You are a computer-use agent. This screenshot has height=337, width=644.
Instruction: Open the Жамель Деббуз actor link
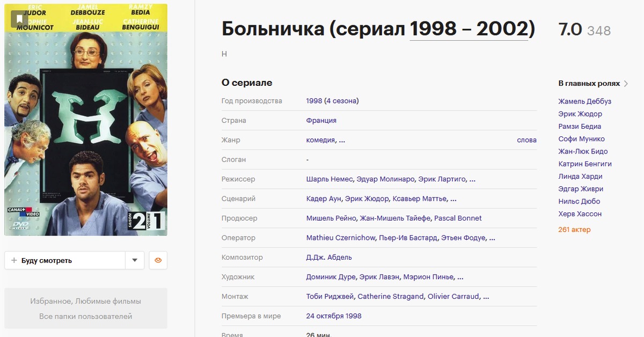point(584,101)
